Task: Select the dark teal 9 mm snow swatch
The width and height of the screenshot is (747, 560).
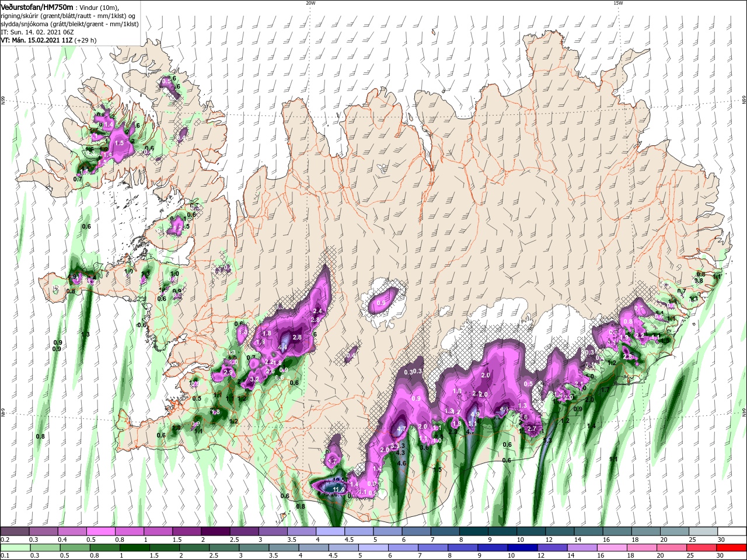Action: 502,531
